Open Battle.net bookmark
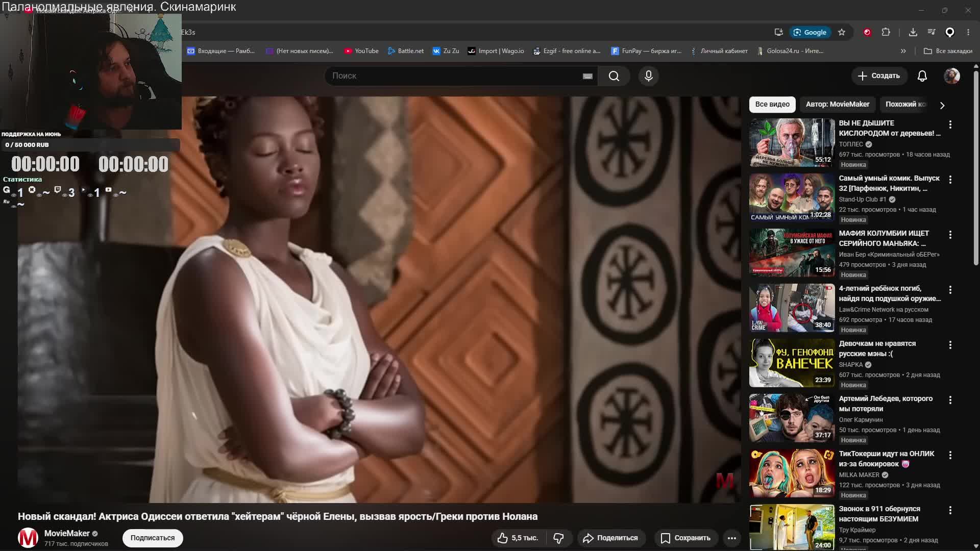The height and width of the screenshot is (551, 980). click(x=406, y=51)
